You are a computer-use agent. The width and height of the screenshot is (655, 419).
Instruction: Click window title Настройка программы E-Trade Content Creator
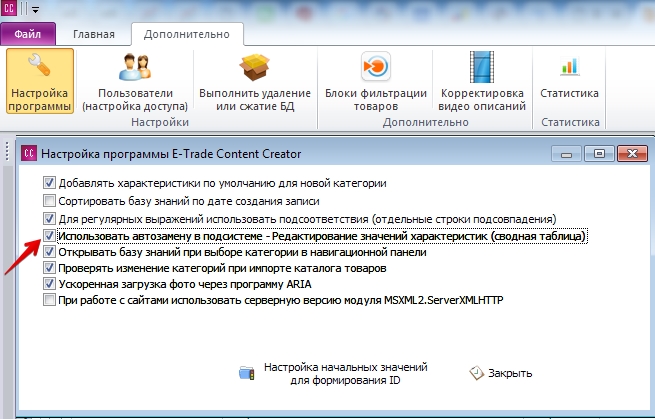click(x=171, y=154)
